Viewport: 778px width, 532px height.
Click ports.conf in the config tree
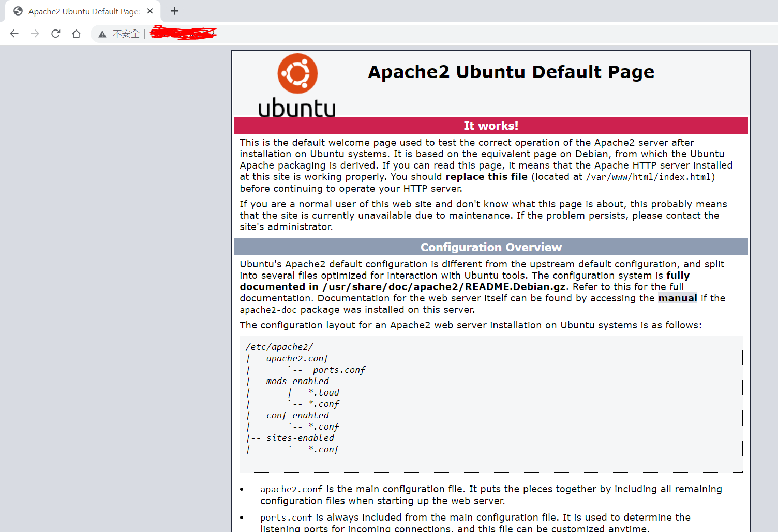pos(339,370)
